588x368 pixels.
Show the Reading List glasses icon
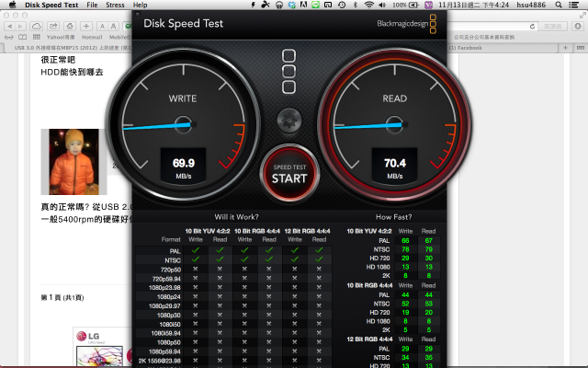8,37
